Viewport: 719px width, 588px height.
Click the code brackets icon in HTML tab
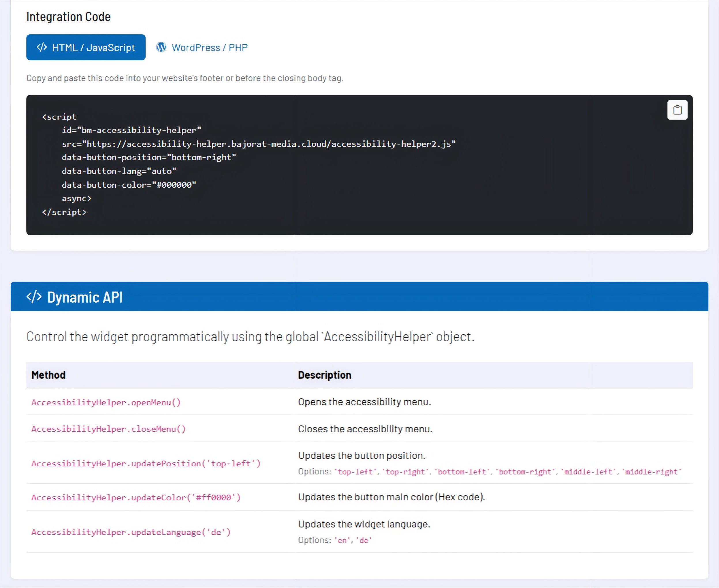click(42, 47)
